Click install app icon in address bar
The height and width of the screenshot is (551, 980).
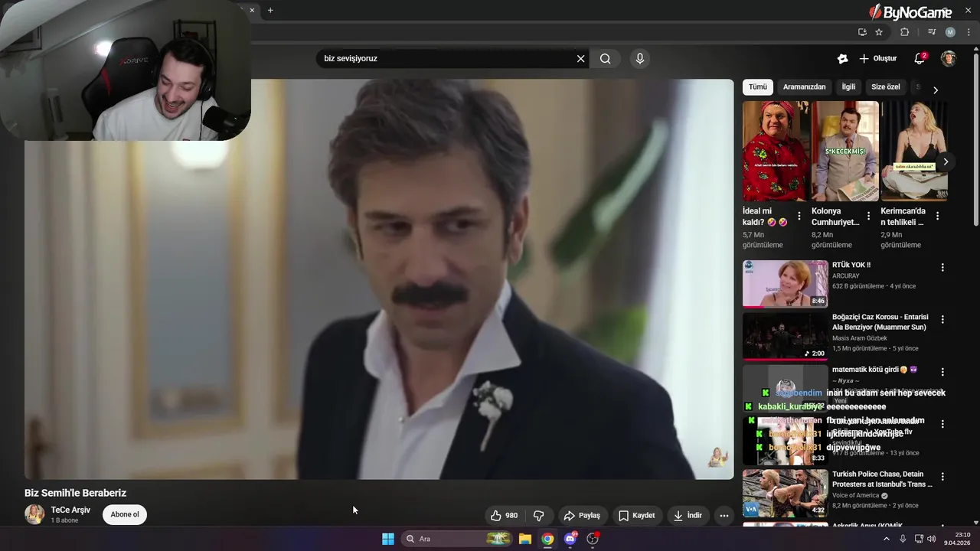[862, 32]
